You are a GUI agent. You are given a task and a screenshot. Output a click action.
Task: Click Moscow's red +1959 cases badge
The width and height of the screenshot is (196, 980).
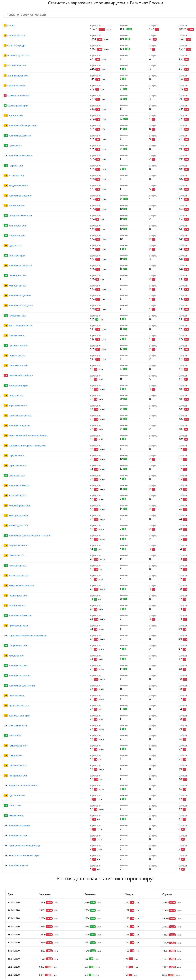click(x=191, y=29)
